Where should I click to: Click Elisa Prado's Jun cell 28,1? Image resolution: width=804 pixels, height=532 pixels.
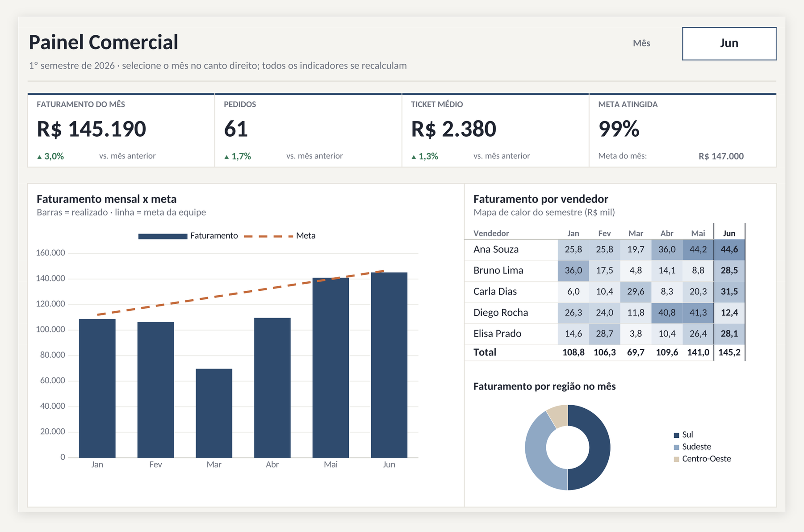(729, 334)
